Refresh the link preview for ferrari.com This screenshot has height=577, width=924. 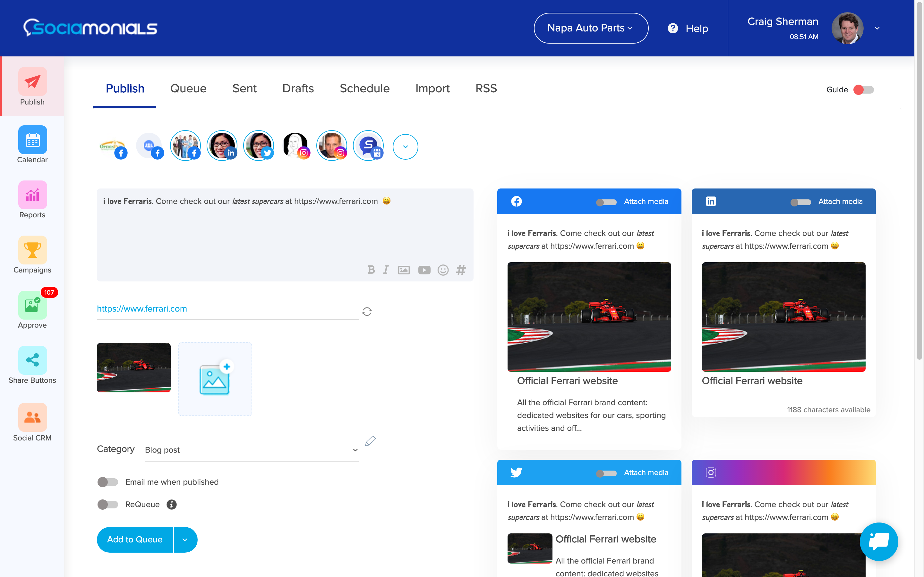[x=367, y=311]
